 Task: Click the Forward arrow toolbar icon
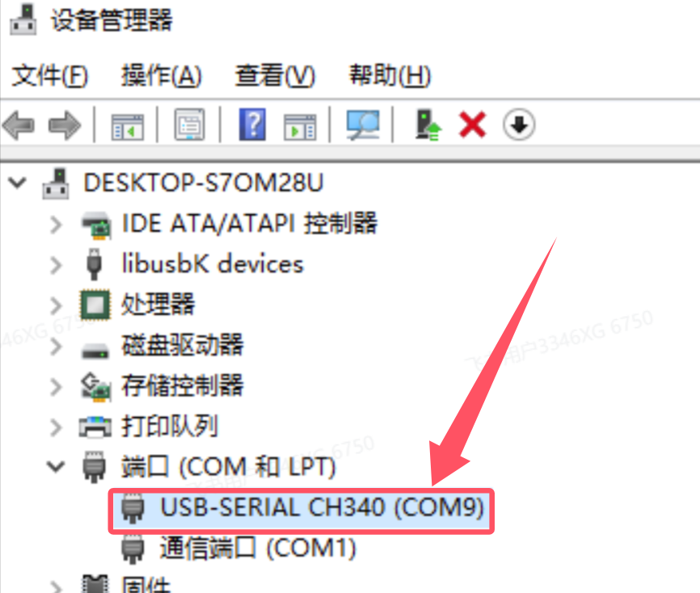point(65,125)
